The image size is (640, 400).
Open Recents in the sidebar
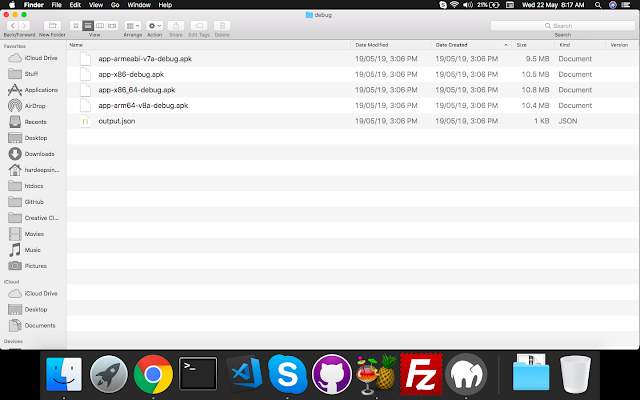(27, 122)
